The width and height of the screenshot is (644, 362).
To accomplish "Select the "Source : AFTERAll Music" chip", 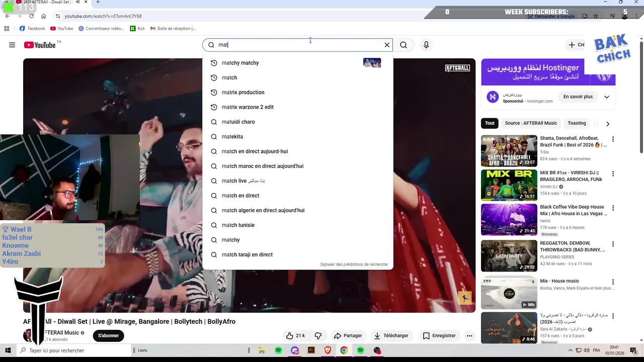I will pos(531,123).
